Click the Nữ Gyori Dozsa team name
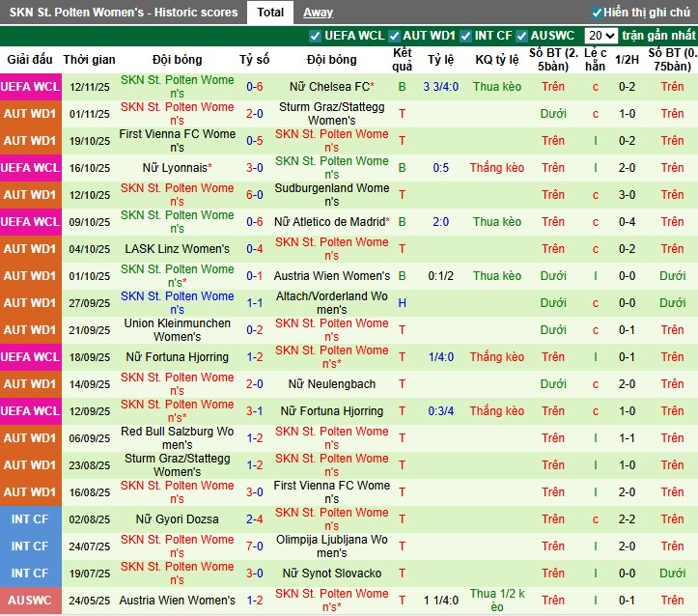Viewport: 698px width, 616px height. [x=178, y=519]
